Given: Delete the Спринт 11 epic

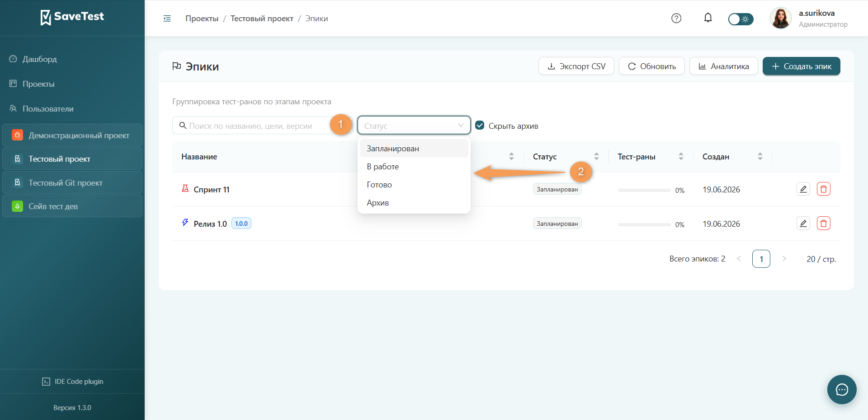Looking at the screenshot, I should click(x=824, y=189).
